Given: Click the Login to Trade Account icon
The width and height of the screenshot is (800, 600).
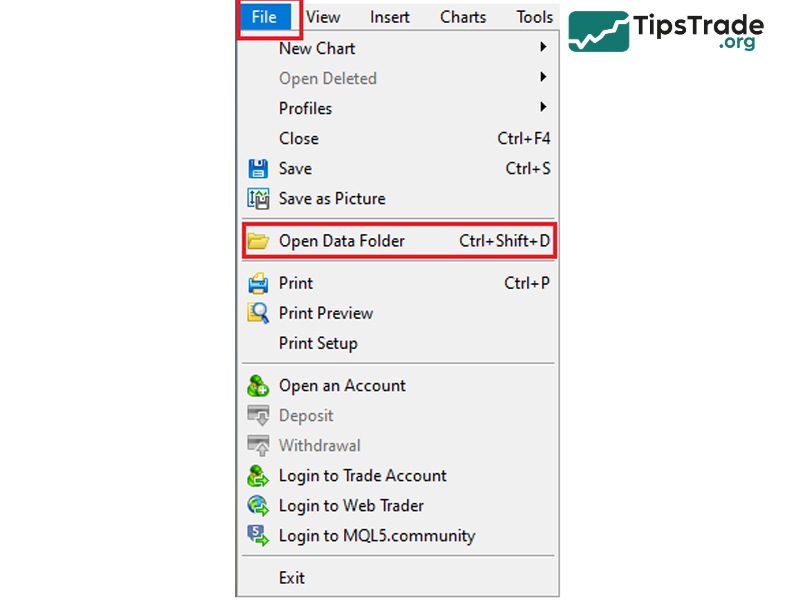Looking at the screenshot, I should [x=258, y=476].
